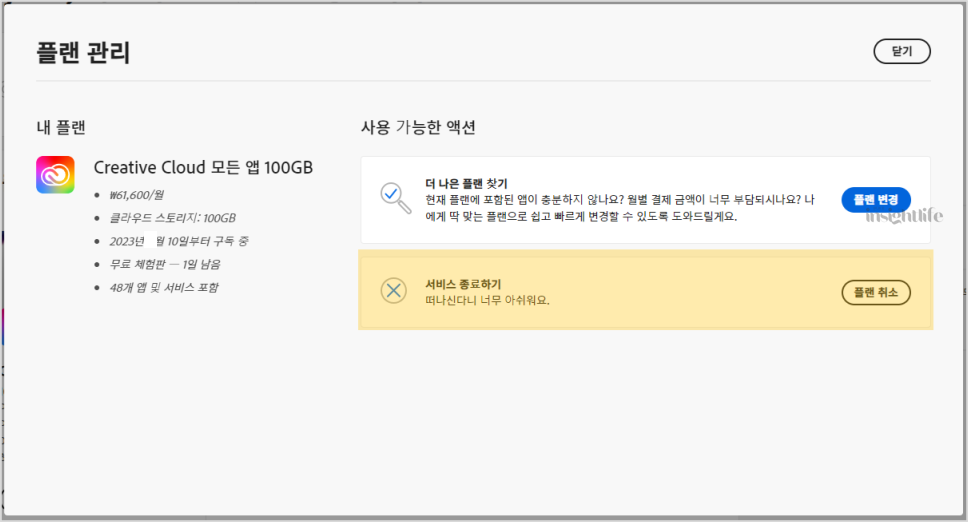The width and height of the screenshot is (968, 522).
Task: Select the Creative Cloud 모든 앱 100GB title
Action: tap(203, 167)
